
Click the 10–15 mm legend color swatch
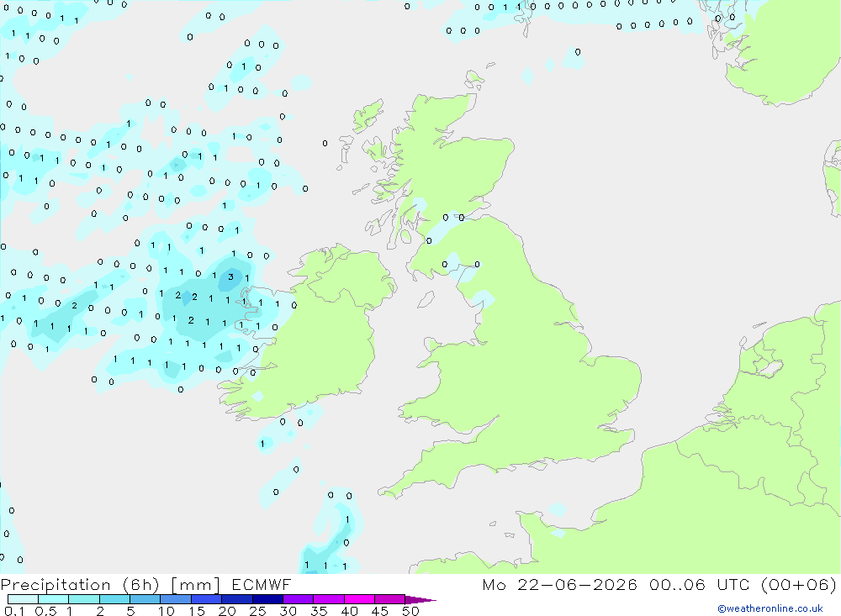click(x=176, y=599)
